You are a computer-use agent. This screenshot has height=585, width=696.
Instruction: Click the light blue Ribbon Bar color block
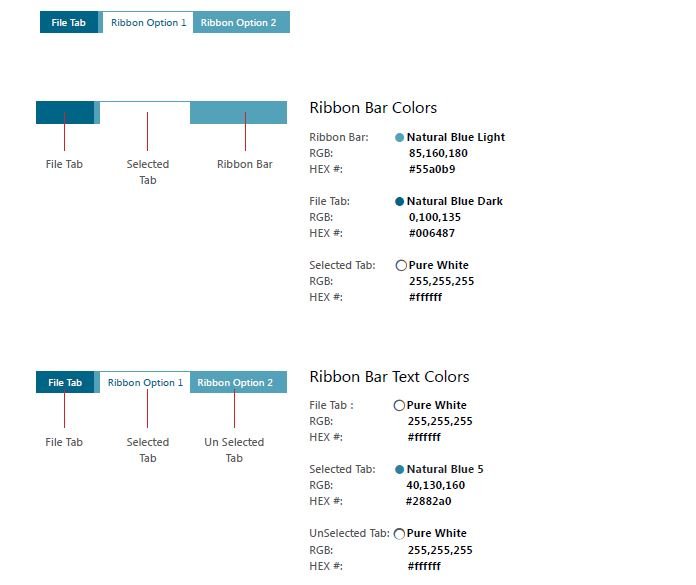tap(238, 113)
